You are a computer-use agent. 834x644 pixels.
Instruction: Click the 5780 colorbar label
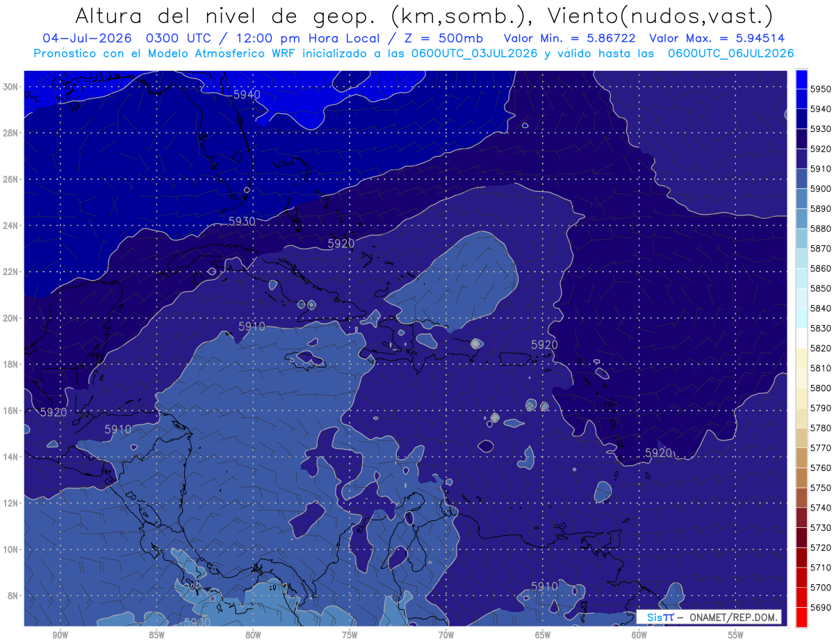pos(821,428)
